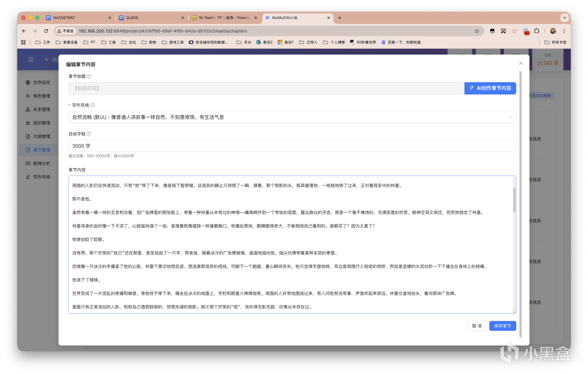This screenshot has width=588, height=374.
Task: Close the 编辑章节内容 dialog with the X
Action: pos(520,63)
